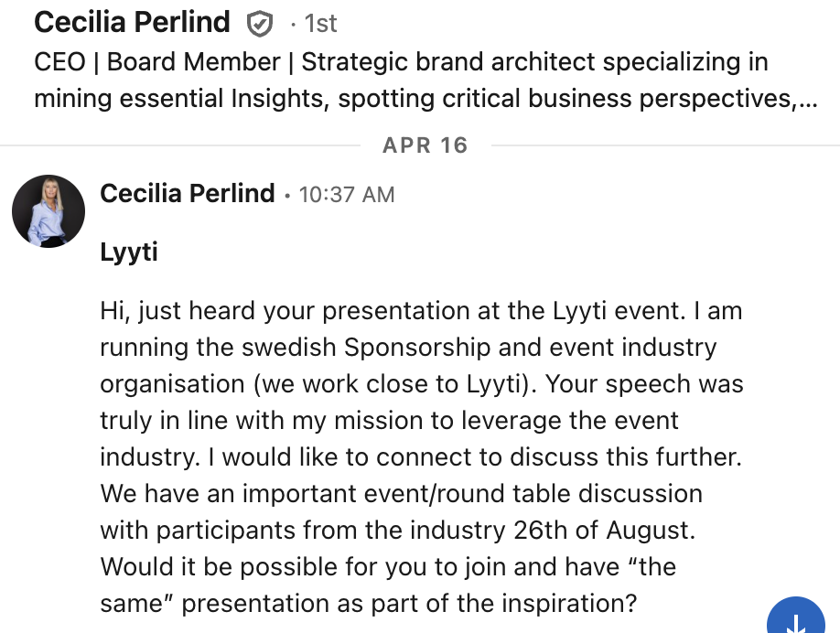This screenshot has height=633, width=840.
Task: Click the APR 16 date divider
Action: [425, 145]
